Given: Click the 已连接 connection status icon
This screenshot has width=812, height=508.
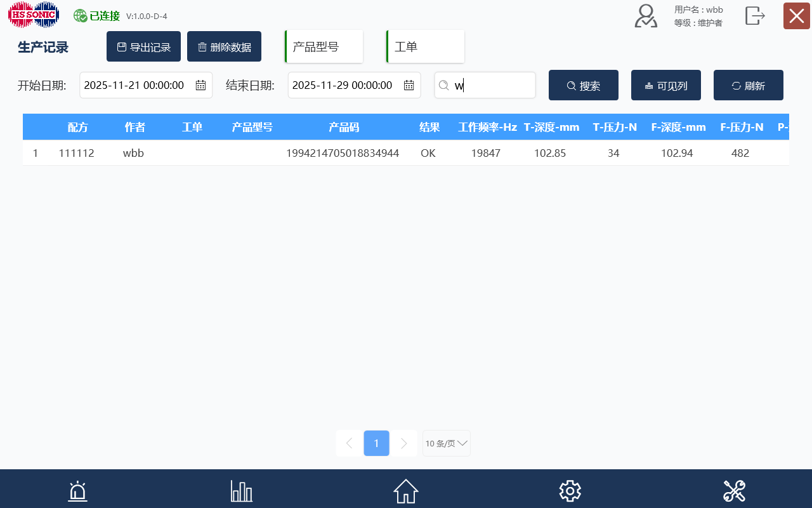Looking at the screenshot, I should pos(79,15).
